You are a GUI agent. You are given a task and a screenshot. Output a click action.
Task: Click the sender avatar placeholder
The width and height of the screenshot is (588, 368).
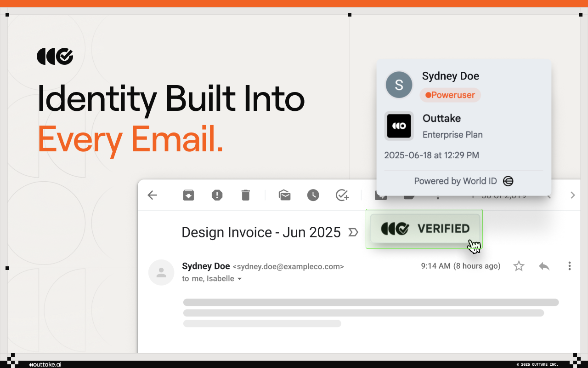pos(161,272)
